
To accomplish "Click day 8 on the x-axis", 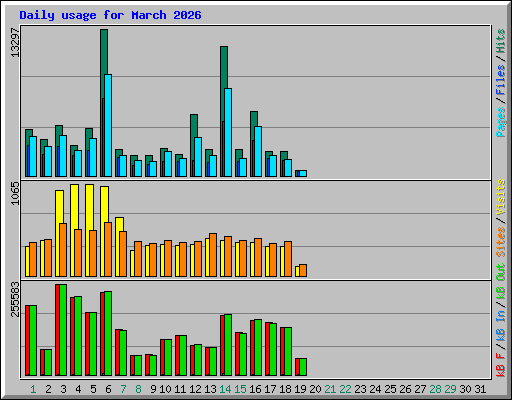I will point(138,389).
